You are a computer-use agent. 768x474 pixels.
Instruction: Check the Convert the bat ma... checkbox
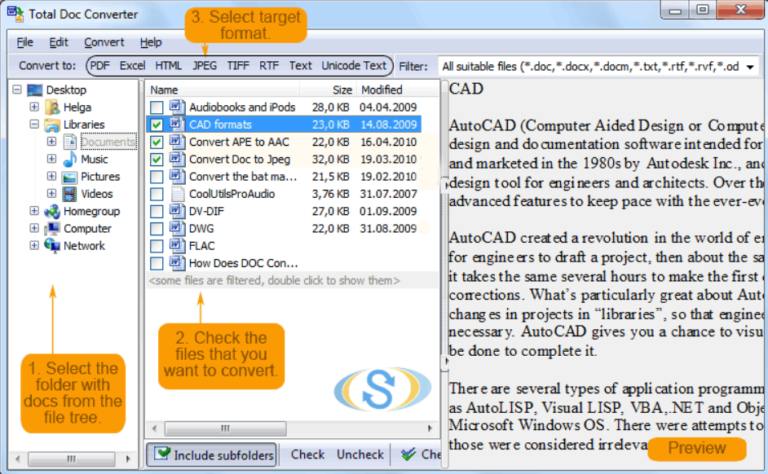coord(157,177)
